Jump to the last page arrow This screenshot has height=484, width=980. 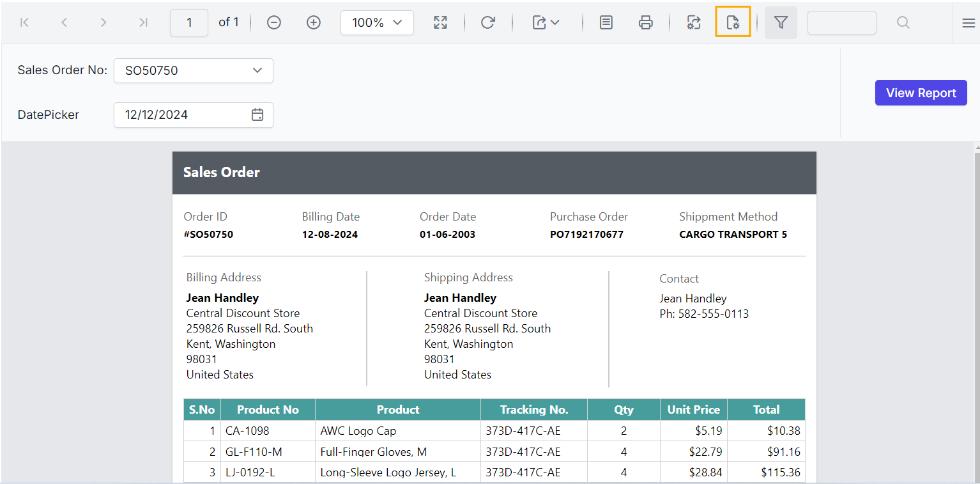[x=143, y=22]
